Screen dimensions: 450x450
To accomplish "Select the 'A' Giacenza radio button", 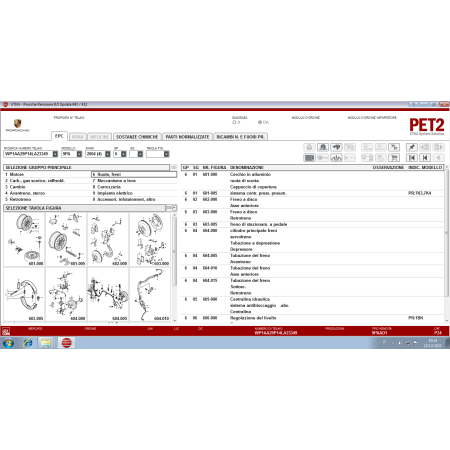I will (x=234, y=122).
